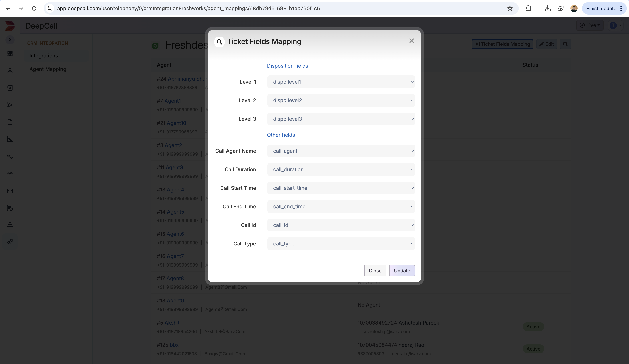This screenshot has height=364, width=629.
Task: Open Level 3 dispo level3 dropdown
Action: tap(341, 119)
